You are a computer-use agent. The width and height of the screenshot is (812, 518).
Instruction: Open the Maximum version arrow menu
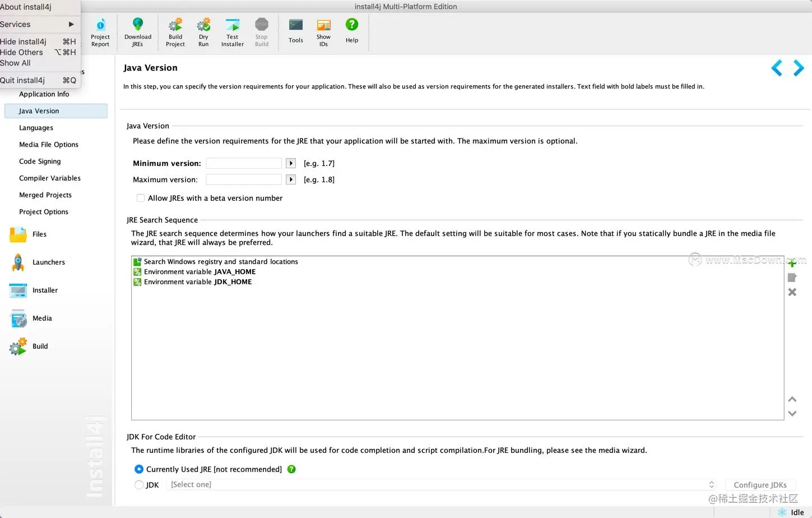(x=291, y=179)
